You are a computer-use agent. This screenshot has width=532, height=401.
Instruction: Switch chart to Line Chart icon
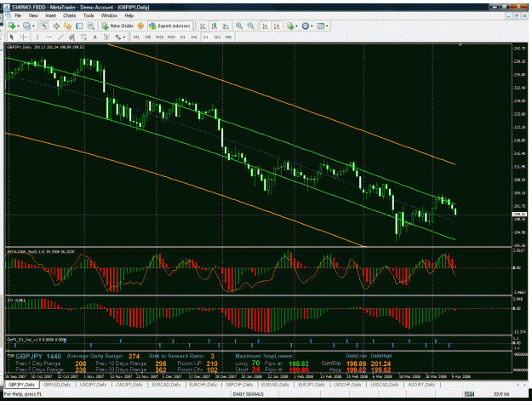point(226,26)
